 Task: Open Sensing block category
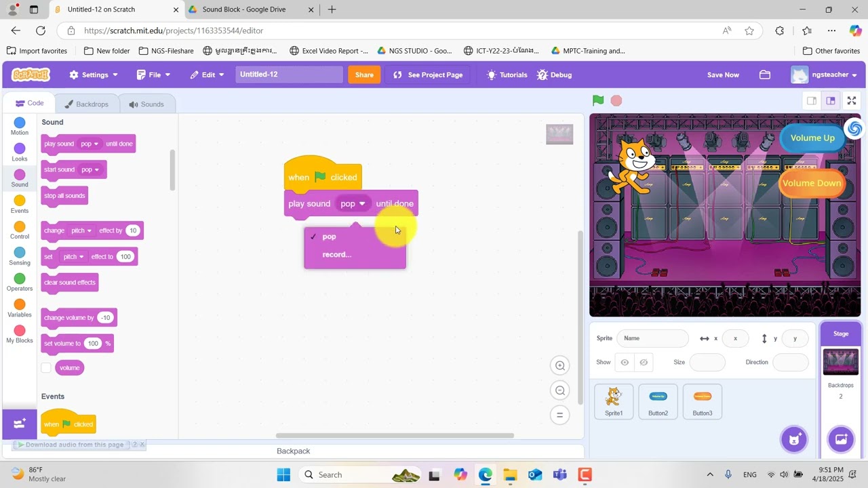pyautogui.click(x=20, y=256)
